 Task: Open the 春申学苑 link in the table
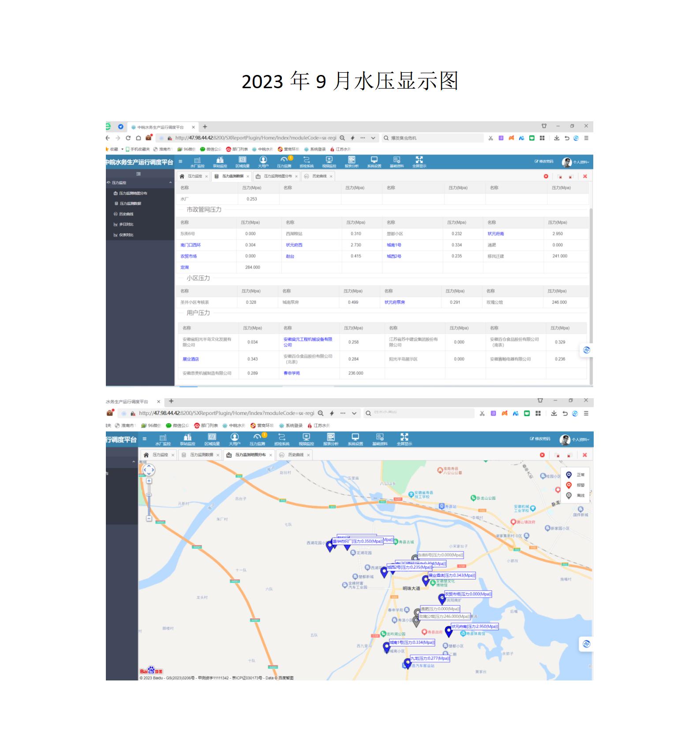(x=292, y=373)
